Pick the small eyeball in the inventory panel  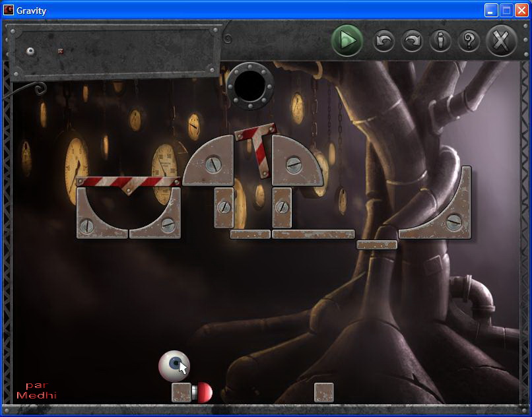pyautogui.click(x=30, y=51)
